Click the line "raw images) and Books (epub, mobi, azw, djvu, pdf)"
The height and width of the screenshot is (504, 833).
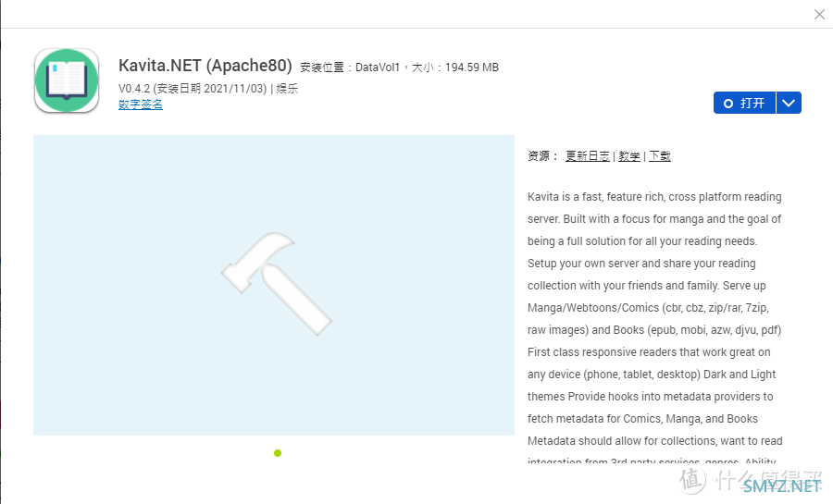click(654, 330)
